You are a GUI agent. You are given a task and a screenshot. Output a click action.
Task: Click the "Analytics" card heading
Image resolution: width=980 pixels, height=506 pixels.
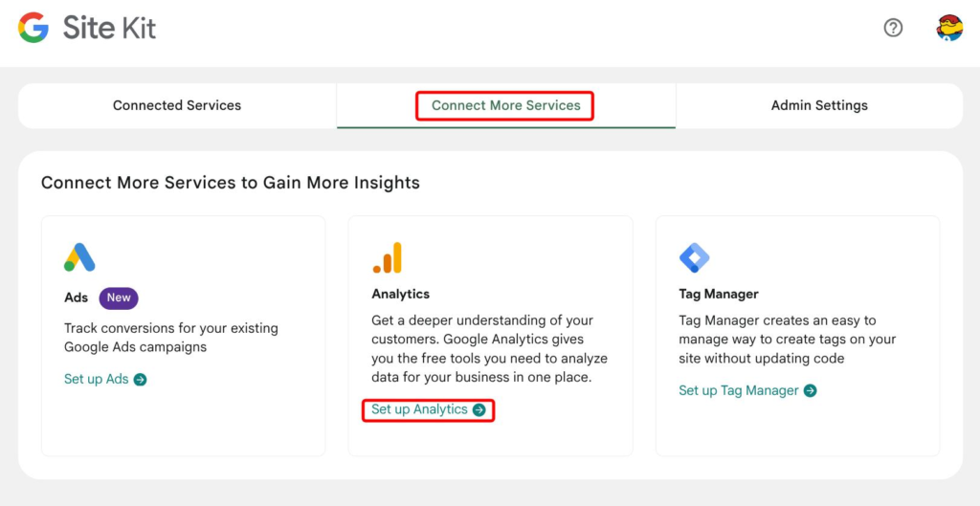400,294
